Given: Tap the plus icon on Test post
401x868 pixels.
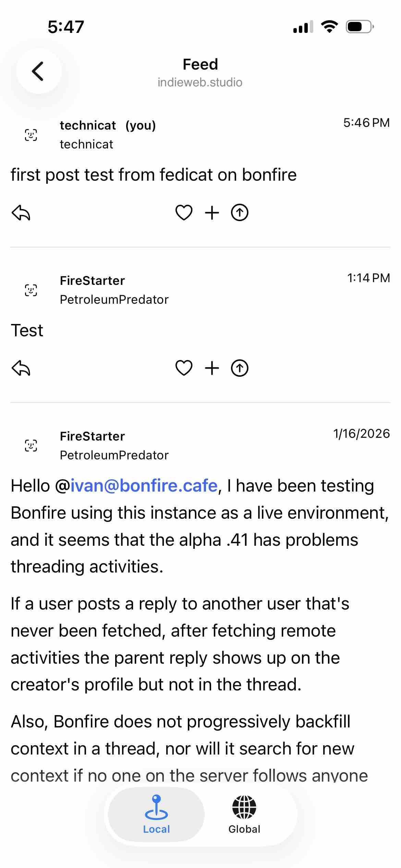Looking at the screenshot, I should [x=212, y=368].
